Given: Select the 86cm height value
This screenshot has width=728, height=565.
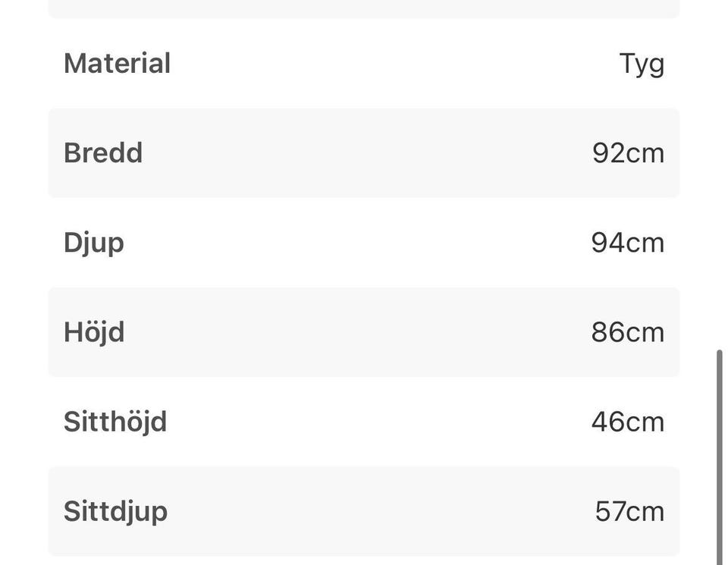Looking at the screenshot, I should click(x=628, y=332).
